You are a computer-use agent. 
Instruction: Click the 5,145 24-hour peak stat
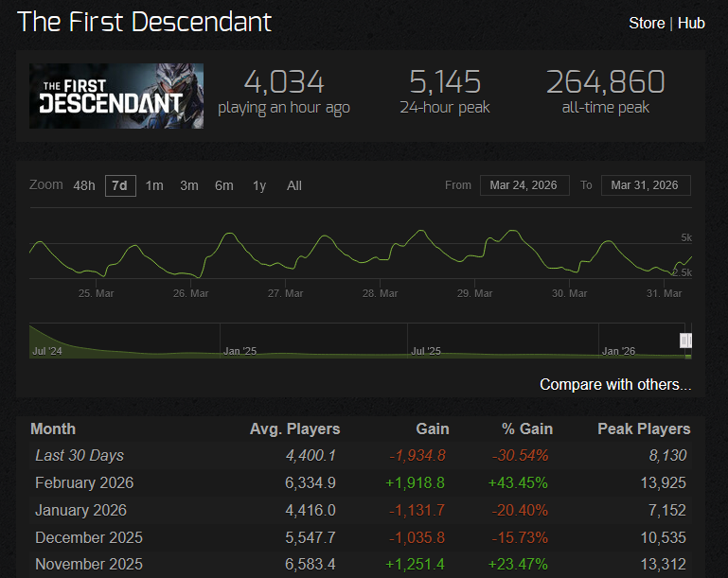[445, 93]
